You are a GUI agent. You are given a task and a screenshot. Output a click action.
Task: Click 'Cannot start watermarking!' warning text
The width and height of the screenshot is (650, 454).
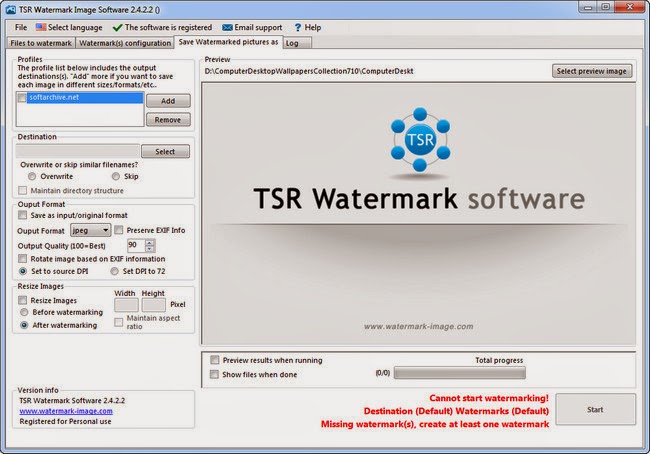(489, 398)
